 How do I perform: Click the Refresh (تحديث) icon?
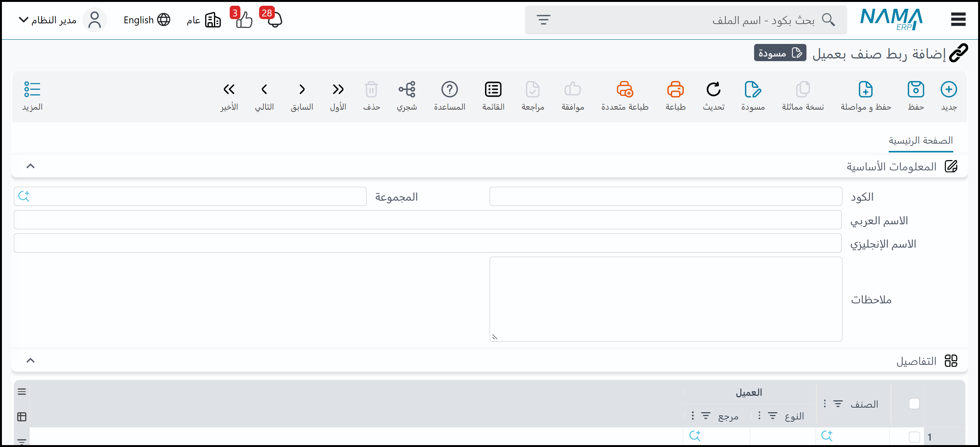[x=714, y=90]
